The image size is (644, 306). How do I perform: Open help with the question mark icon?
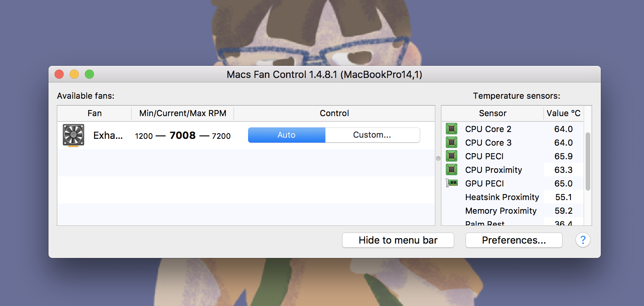click(x=583, y=240)
